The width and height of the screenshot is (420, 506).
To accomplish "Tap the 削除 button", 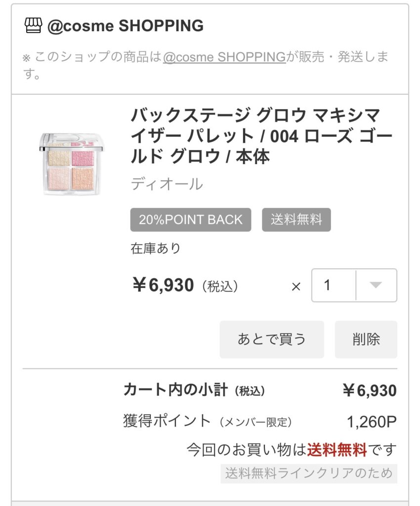I will (366, 339).
